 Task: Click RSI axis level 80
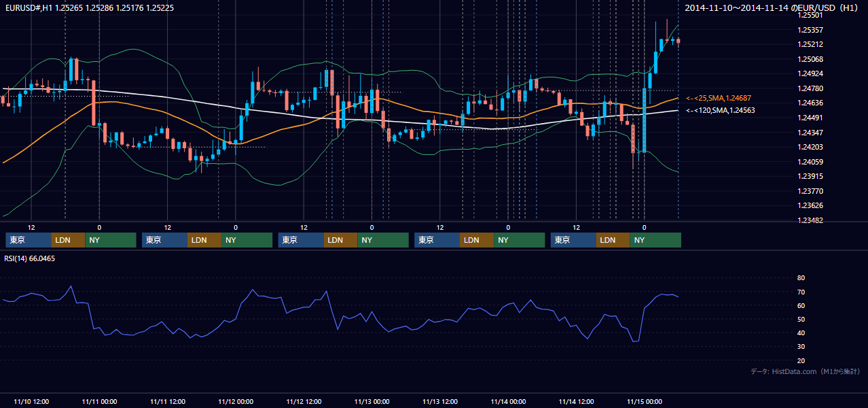pos(801,278)
